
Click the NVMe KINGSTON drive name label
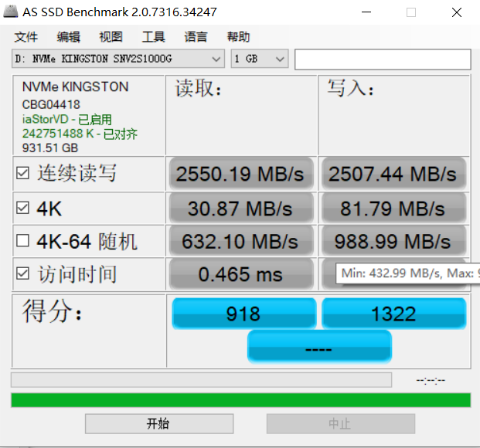[75, 87]
